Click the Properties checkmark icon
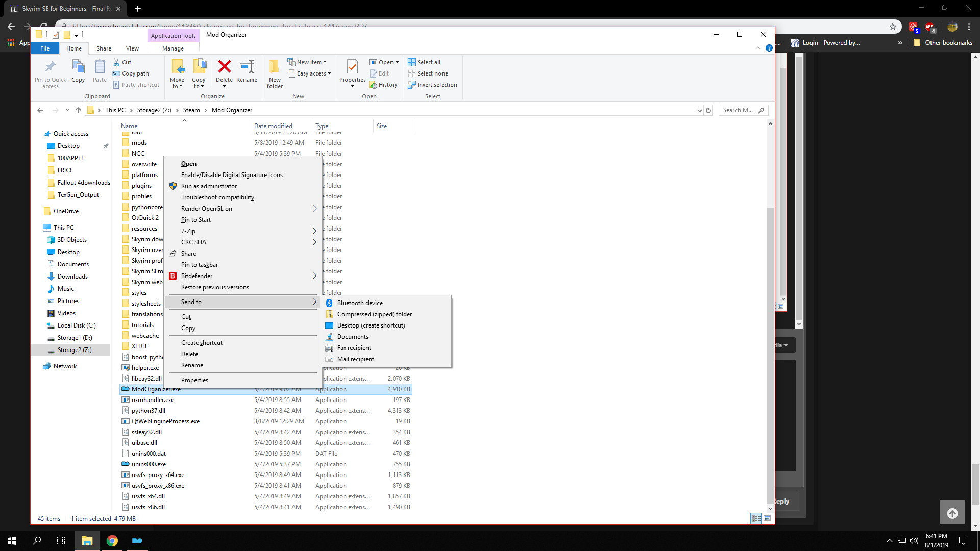This screenshot has height=551, width=980. pyautogui.click(x=352, y=66)
